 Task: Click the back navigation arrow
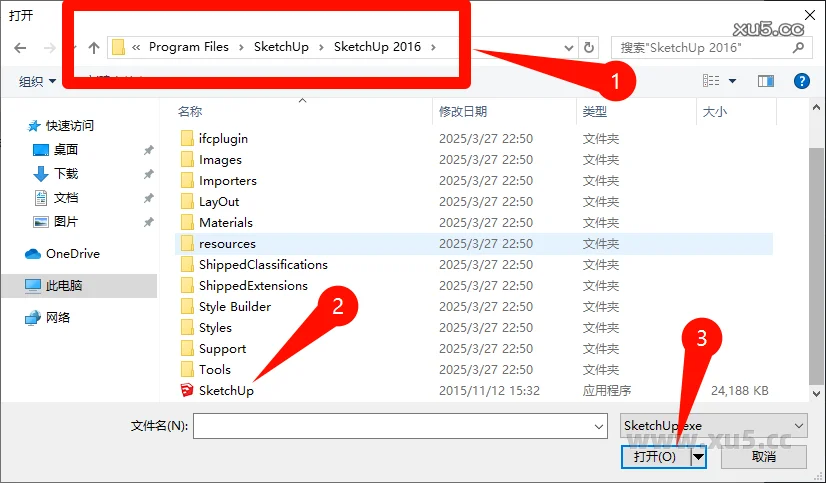coord(20,47)
